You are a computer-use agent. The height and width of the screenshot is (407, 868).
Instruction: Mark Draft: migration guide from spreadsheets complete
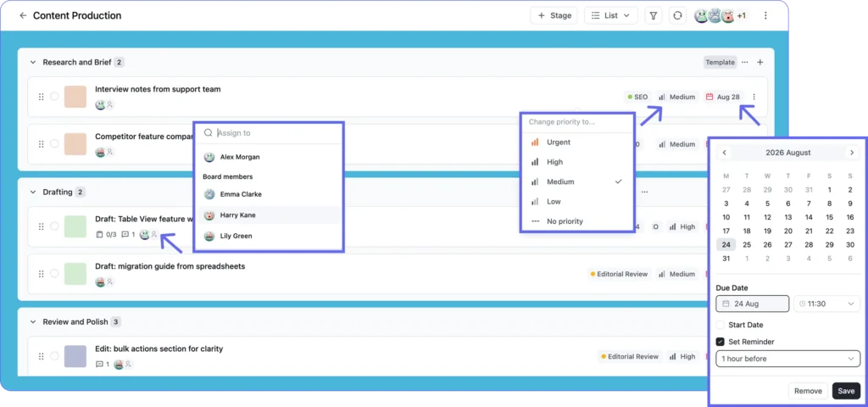point(54,274)
